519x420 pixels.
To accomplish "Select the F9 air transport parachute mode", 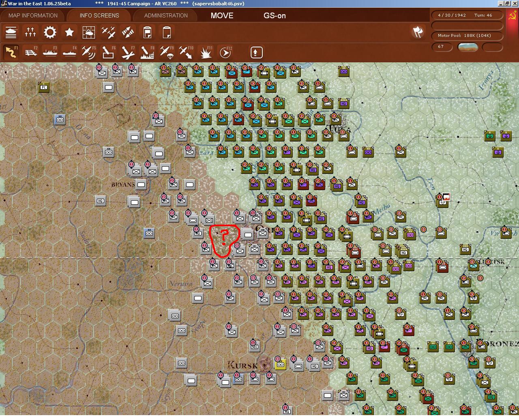I will (x=167, y=52).
